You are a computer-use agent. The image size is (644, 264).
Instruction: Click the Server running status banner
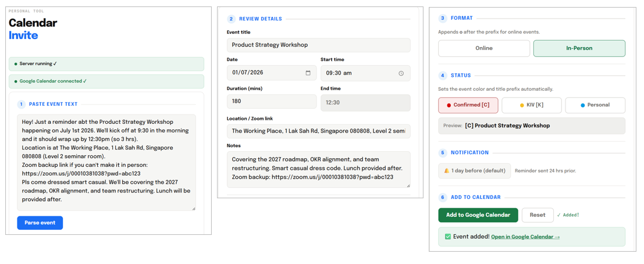pyautogui.click(x=106, y=64)
